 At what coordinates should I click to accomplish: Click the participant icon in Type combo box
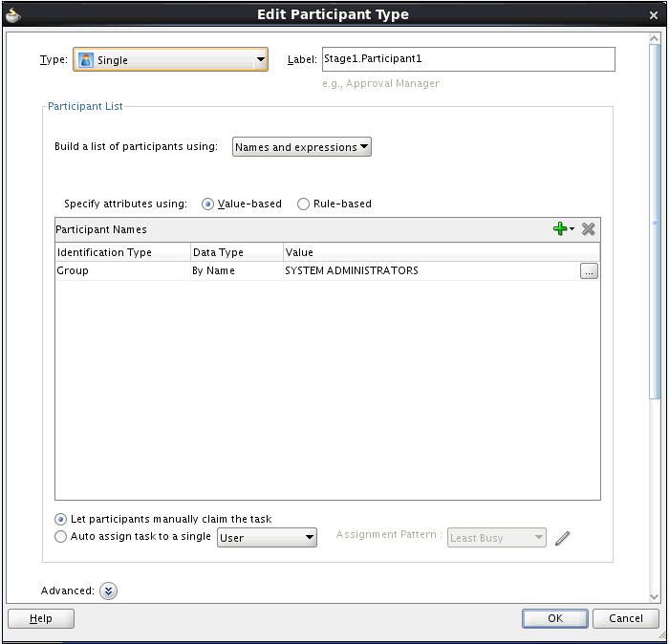click(x=86, y=59)
